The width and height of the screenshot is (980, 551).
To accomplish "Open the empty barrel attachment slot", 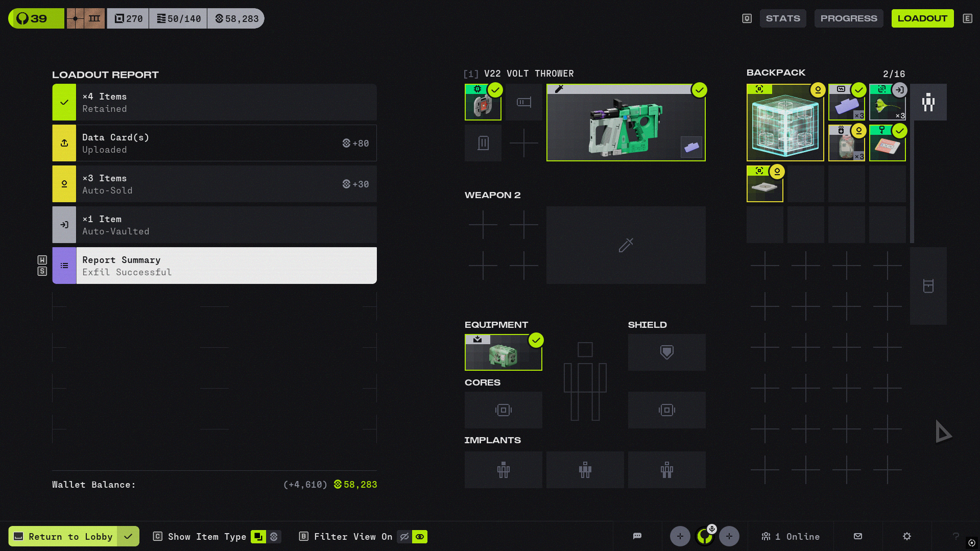I will (x=524, y=102).
